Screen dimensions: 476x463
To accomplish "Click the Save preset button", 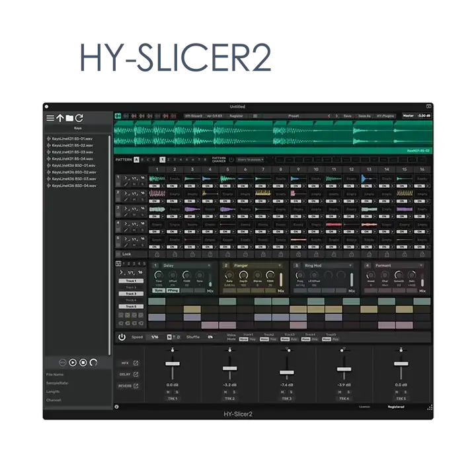I will (348, 116).
